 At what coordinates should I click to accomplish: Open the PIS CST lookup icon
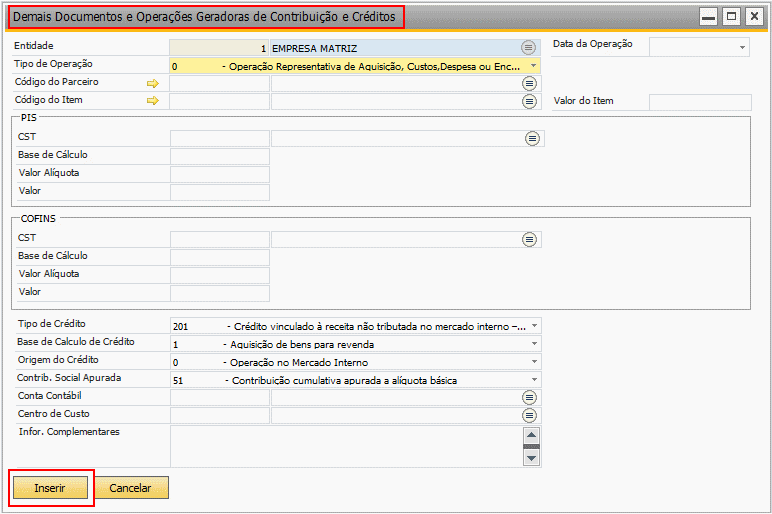coord(532,139)
